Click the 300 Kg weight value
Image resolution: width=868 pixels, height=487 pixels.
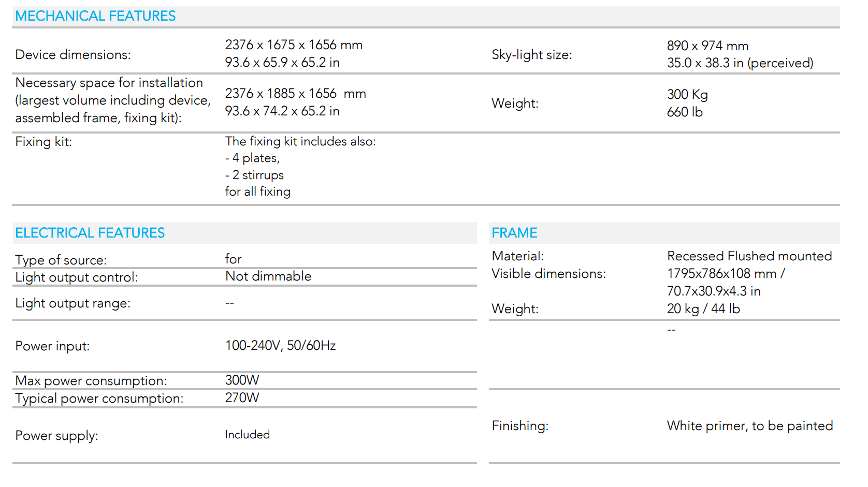pyautogui.click(x=687, y=94)
